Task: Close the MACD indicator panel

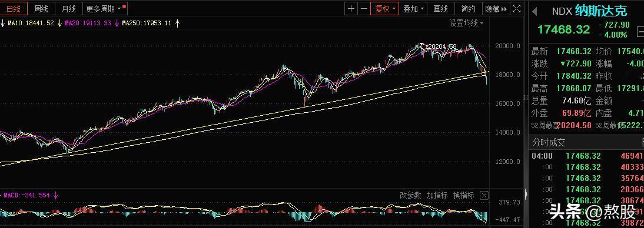Action: point(484,196)
